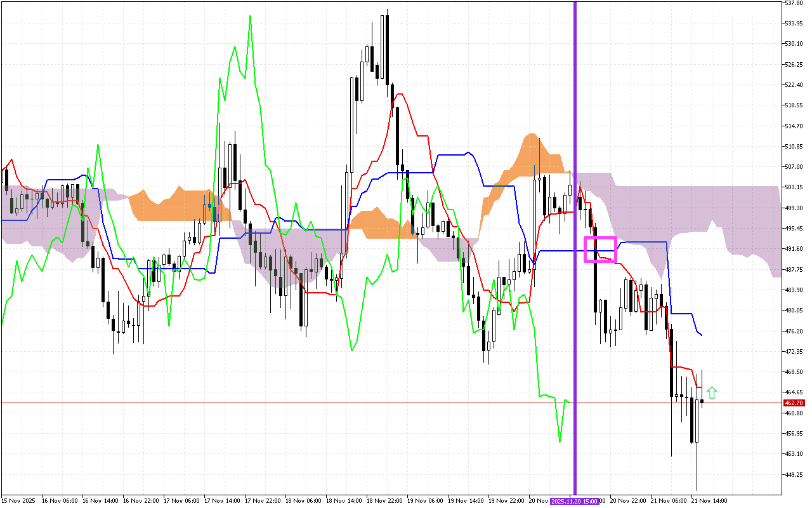This screenshot has height=508, width=812.
Task: Click the red 462.70 price label
Action: [x=794, y=403]
